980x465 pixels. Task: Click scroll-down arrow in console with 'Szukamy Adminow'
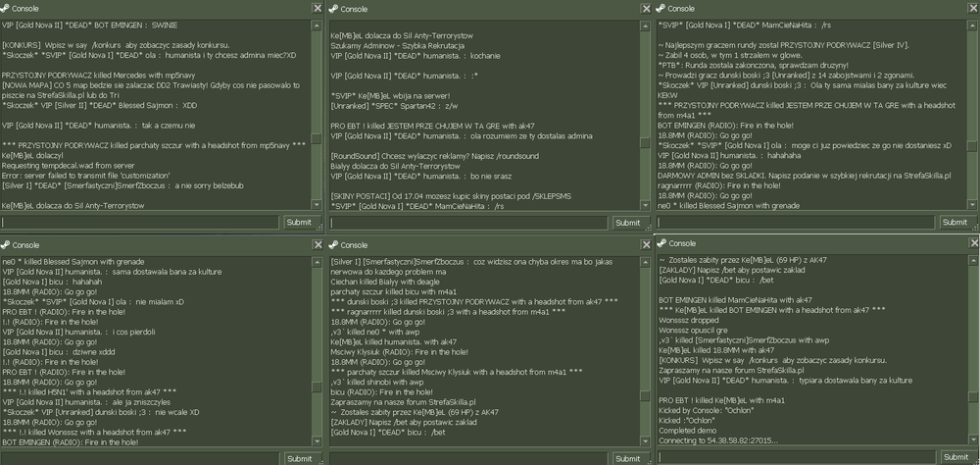pos(645,205)
